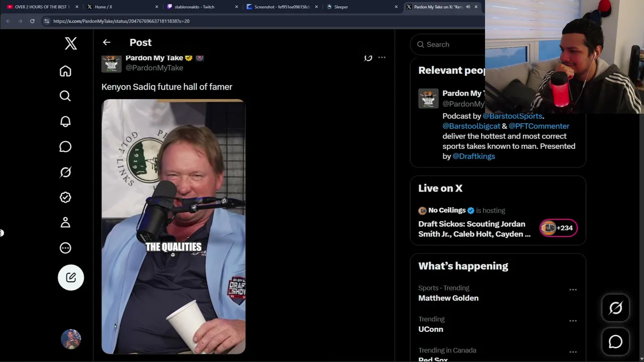Open the floating messages chat button

616,342
